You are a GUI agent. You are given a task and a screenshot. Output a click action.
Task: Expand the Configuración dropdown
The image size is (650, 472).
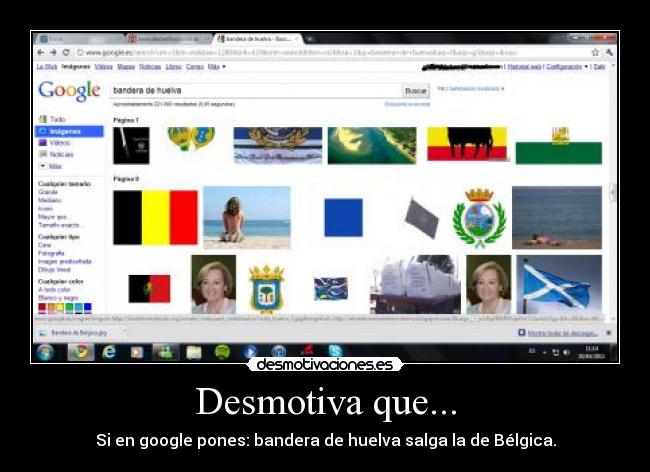567,66
